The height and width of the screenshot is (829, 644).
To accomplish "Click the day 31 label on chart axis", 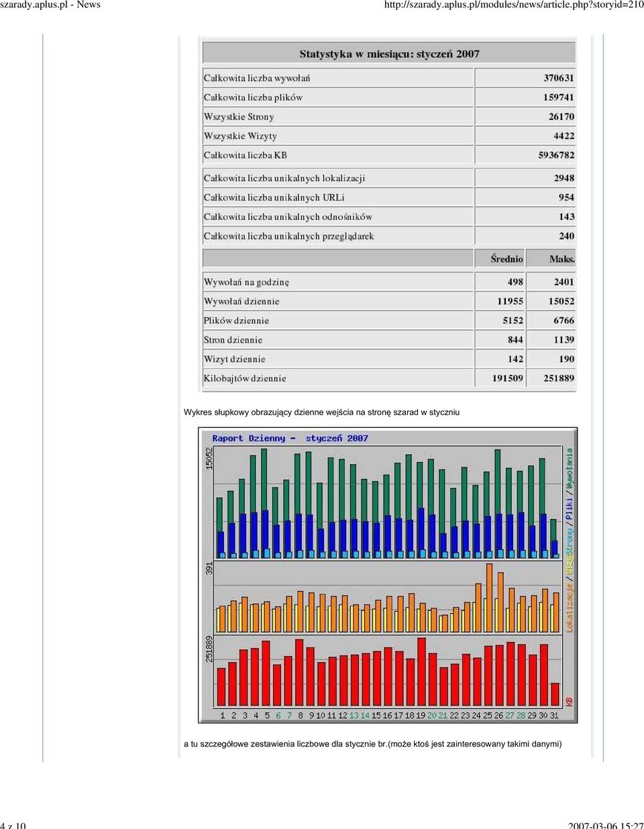I will (555, 716).
